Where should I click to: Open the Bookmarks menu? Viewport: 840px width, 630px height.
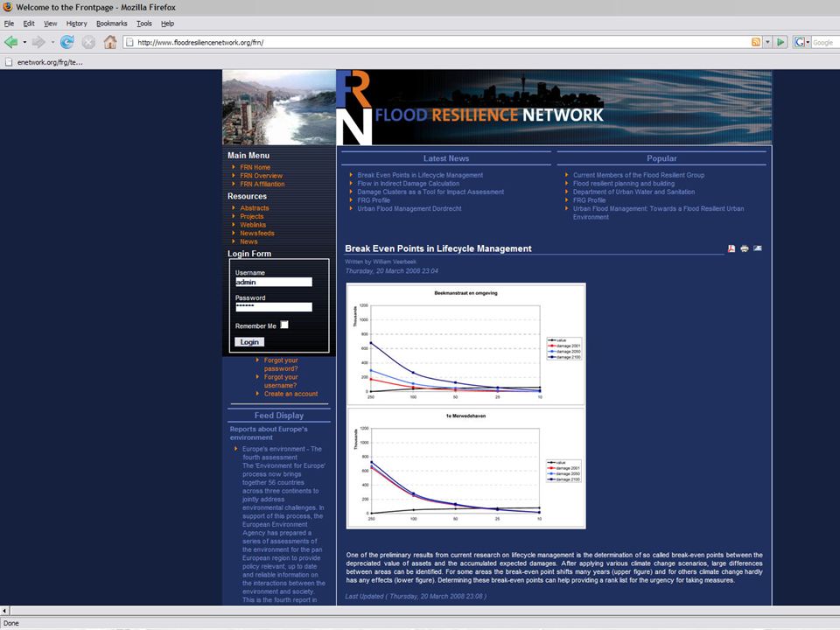(x=112, y=24)
